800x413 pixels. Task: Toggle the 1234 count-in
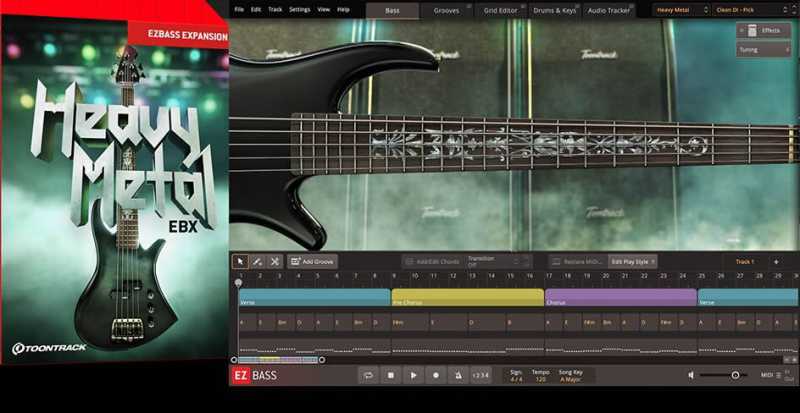pos(481,375)
